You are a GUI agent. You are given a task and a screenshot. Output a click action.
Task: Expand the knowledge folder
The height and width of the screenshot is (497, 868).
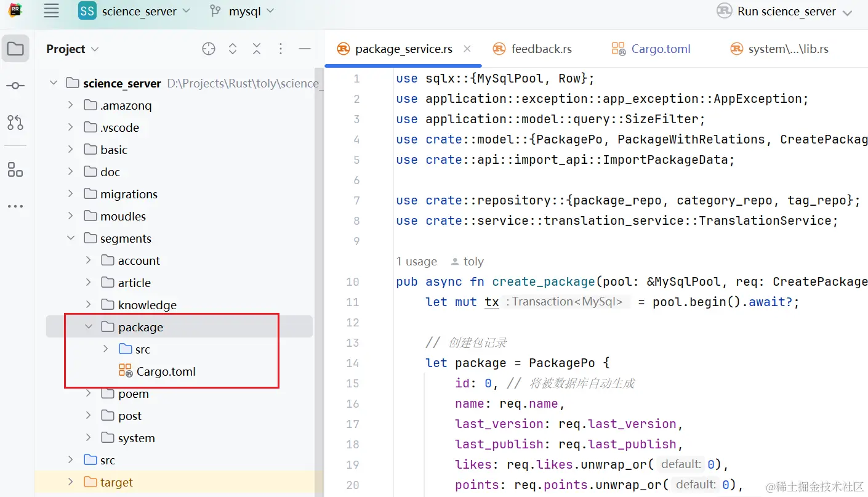89,305
